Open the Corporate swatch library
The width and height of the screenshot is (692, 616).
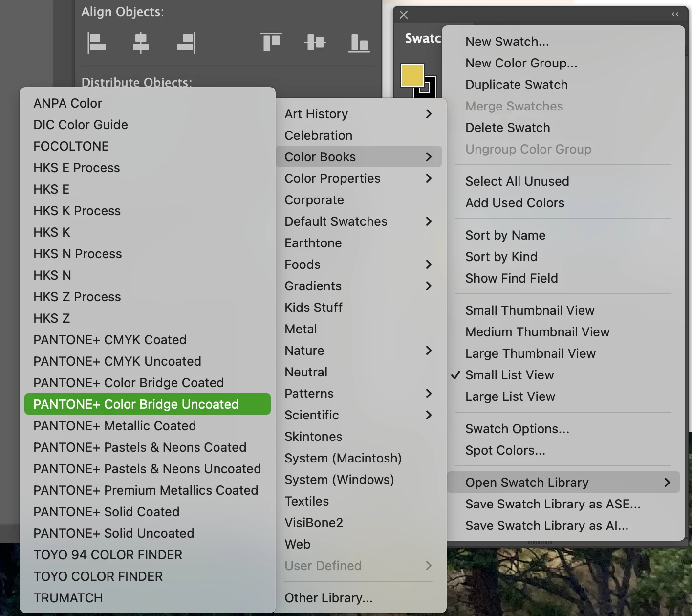(x=359, y=200)
